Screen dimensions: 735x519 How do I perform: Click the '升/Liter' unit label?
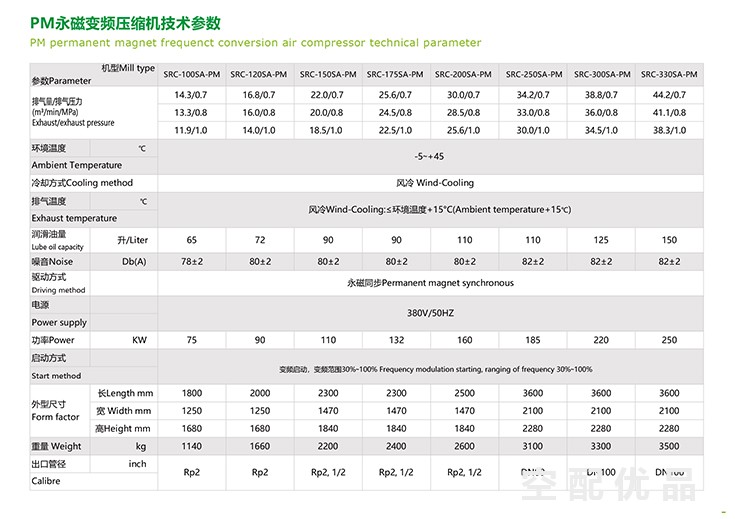click(133, 240)
